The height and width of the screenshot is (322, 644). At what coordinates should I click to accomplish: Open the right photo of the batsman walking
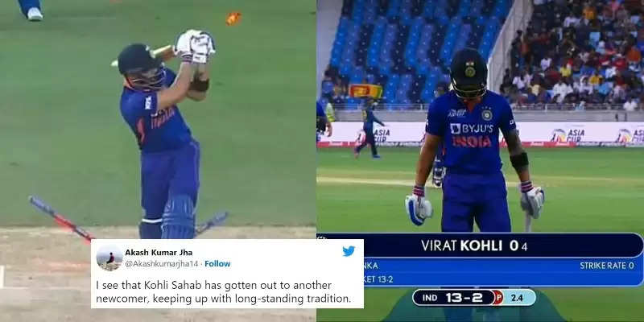click(x=480, y=161)
